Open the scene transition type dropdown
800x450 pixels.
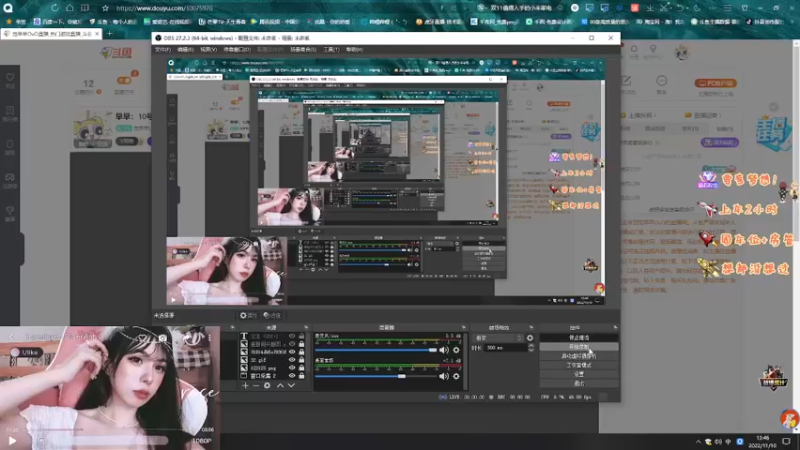pyautogui.click(x=498, y=338)
